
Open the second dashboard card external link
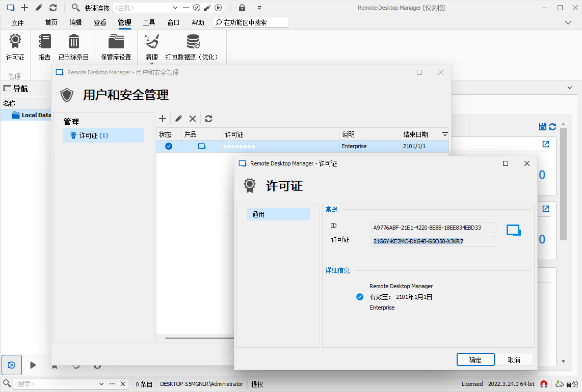[x=546, y=209]
